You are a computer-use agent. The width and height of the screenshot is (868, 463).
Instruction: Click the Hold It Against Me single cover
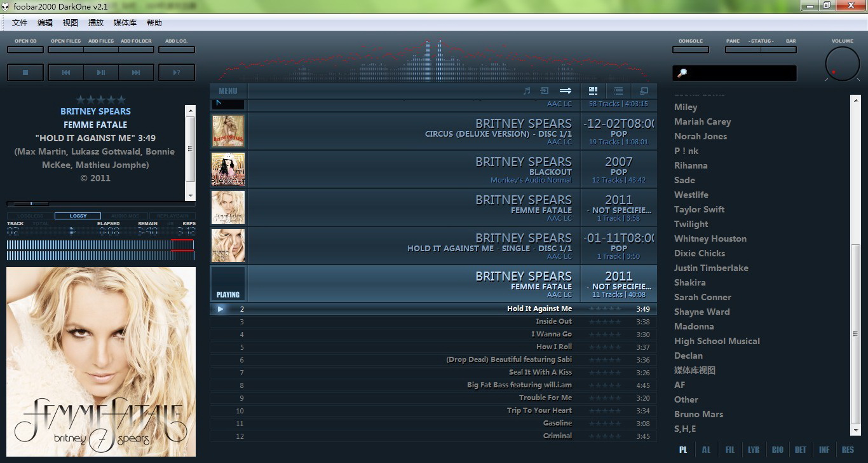pos(228,245)
